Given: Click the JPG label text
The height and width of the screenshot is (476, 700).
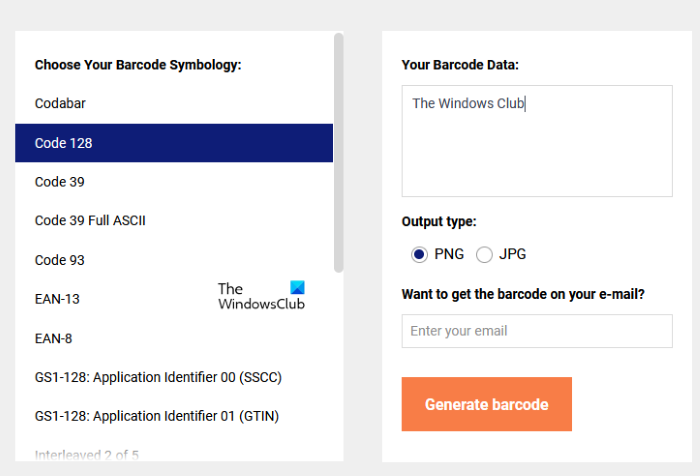Looking at the screenshot, I should tap(511, 254).
